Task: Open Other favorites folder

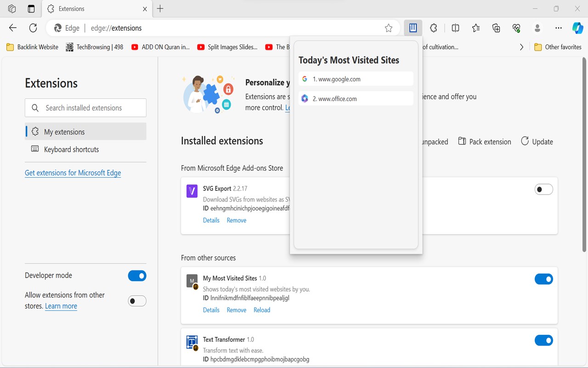Action: [558, 47]
